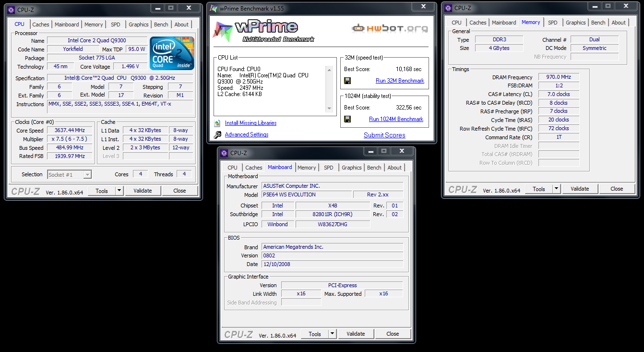Open the About tab in Memory window

[619, 23]
